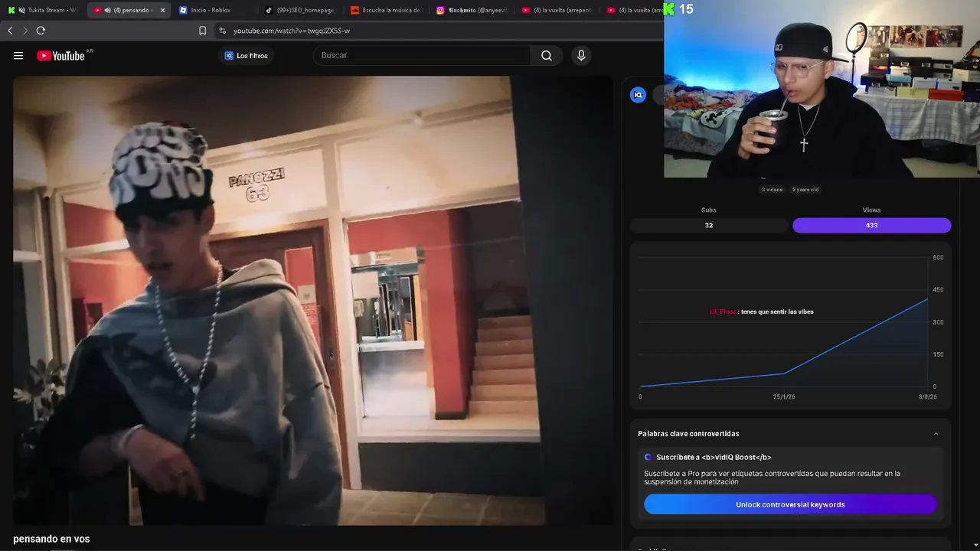Open the vidIQ 'Los filtros' button

(246, 56)
